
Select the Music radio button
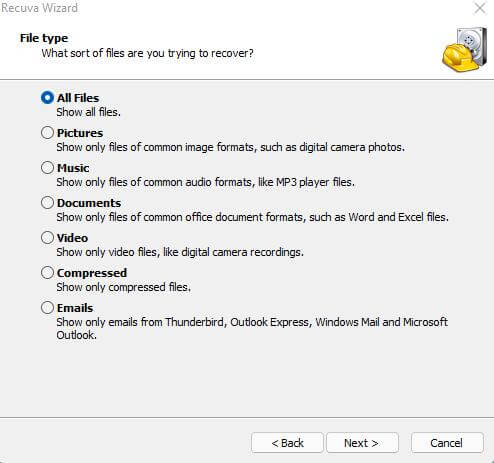(x=47, y=168)
